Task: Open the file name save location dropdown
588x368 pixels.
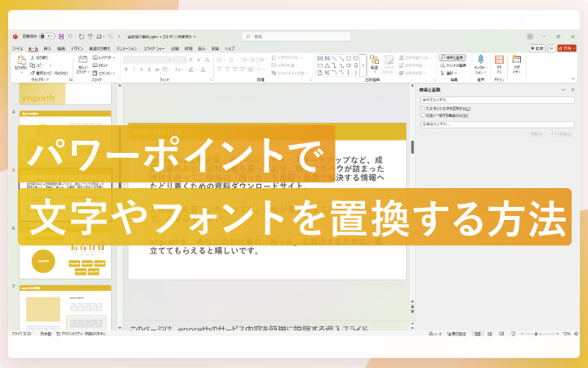Action: coord(194,37)
